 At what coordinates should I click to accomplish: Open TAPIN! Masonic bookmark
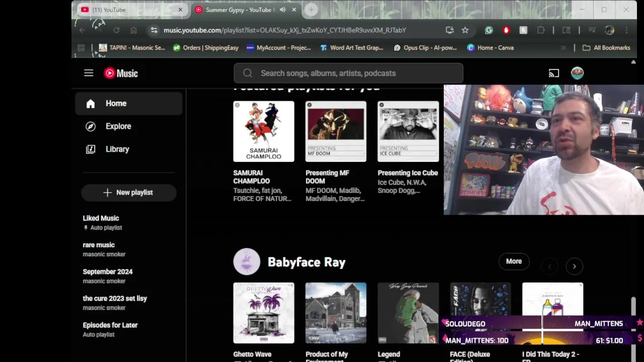132,48
